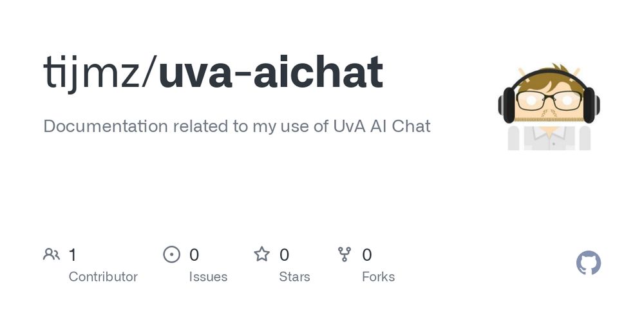Click the left headphone cup on avatar
Image resolution: width=644 pixels, height=322 pixels.
[x=507, y=105]
